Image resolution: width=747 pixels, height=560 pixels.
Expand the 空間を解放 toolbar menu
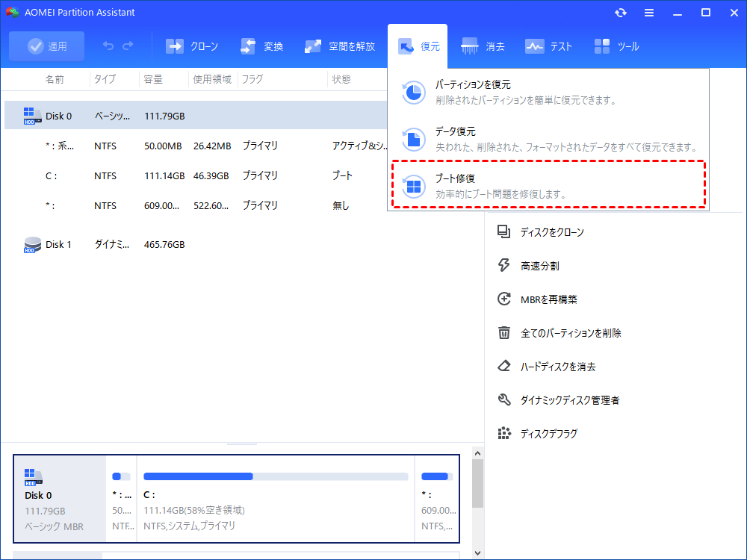340,46
